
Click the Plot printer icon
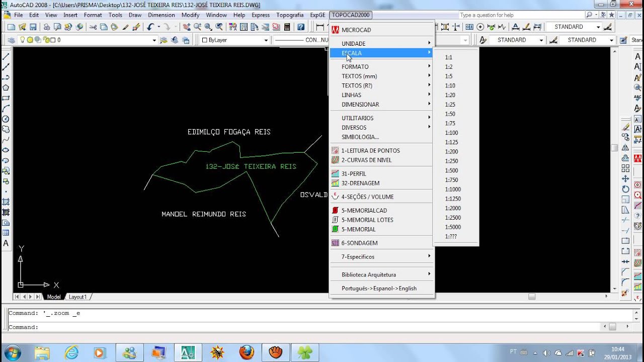[x=47, y=27]
